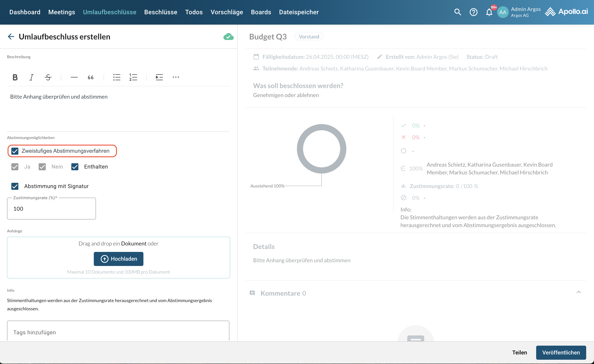Image resolution: width=594 pixels, height=364 pixels.
Task: Disable Abstimmung mit Signatur checkbox
Action: [x=15, y=186]
